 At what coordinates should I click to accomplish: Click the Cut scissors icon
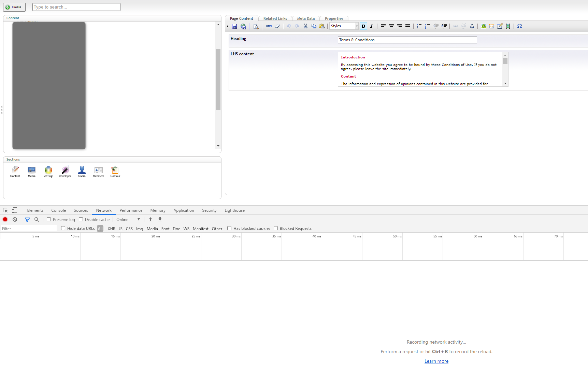305,26
